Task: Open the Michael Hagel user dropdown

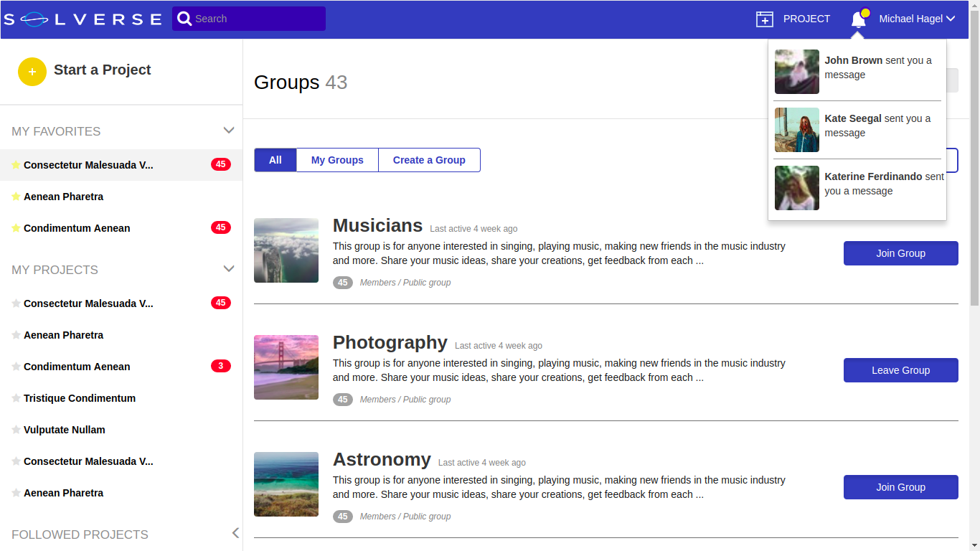Action: coord(917,19)
